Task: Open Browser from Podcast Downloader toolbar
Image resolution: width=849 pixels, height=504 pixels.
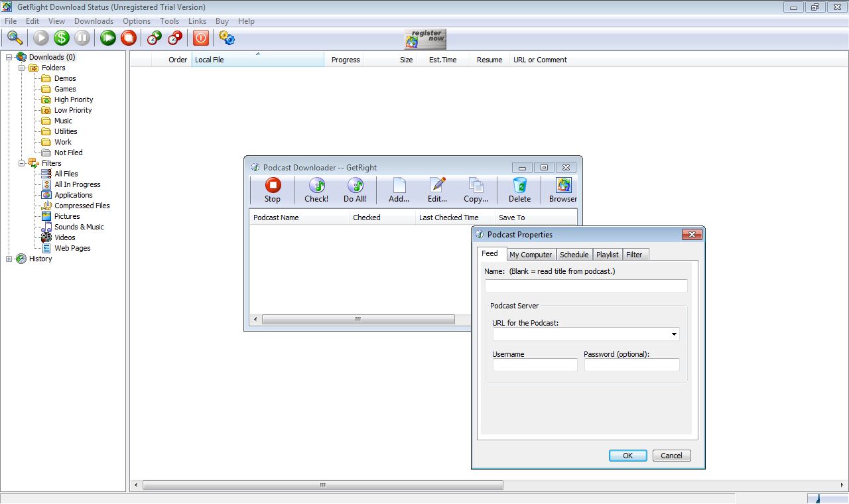Action: pyautogui.click(x=563, y=190)
